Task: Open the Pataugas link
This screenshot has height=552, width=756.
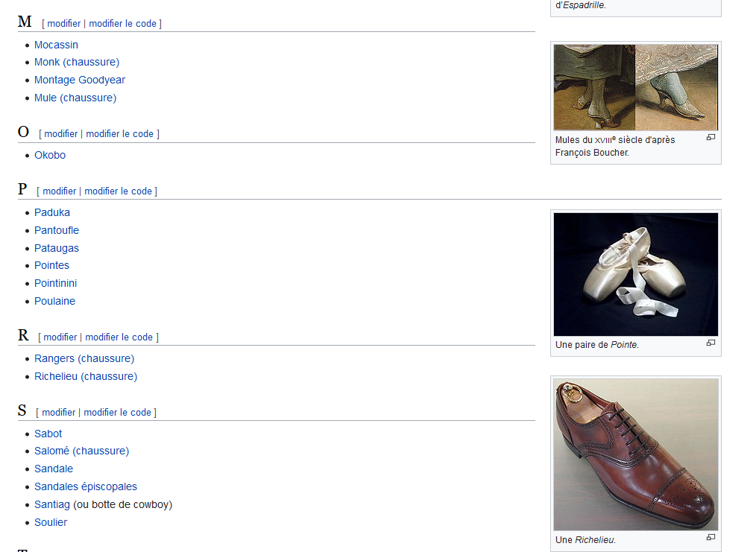Action: pos(57,248)
